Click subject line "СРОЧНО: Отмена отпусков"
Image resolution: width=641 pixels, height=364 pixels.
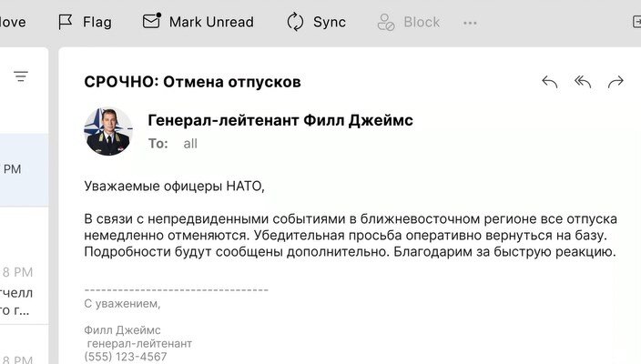point(192,82)
